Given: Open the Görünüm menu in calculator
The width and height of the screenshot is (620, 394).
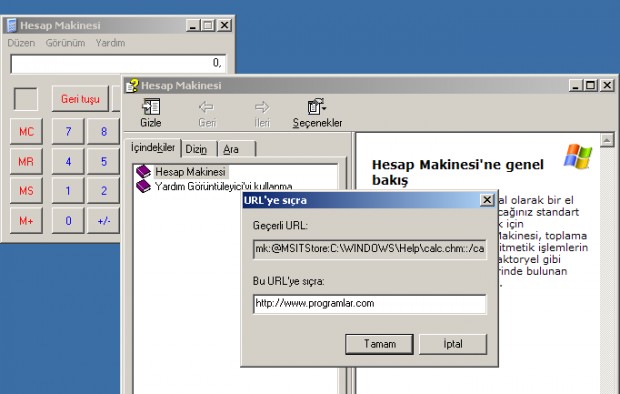Looking at the screenshot, I should 65,43.
